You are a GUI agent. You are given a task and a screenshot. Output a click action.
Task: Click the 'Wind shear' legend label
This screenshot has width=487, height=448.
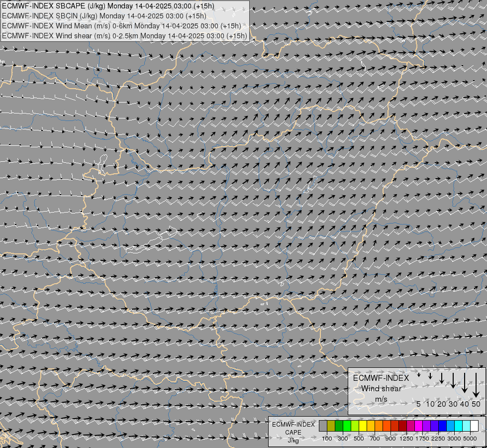(x=381, y=389)
